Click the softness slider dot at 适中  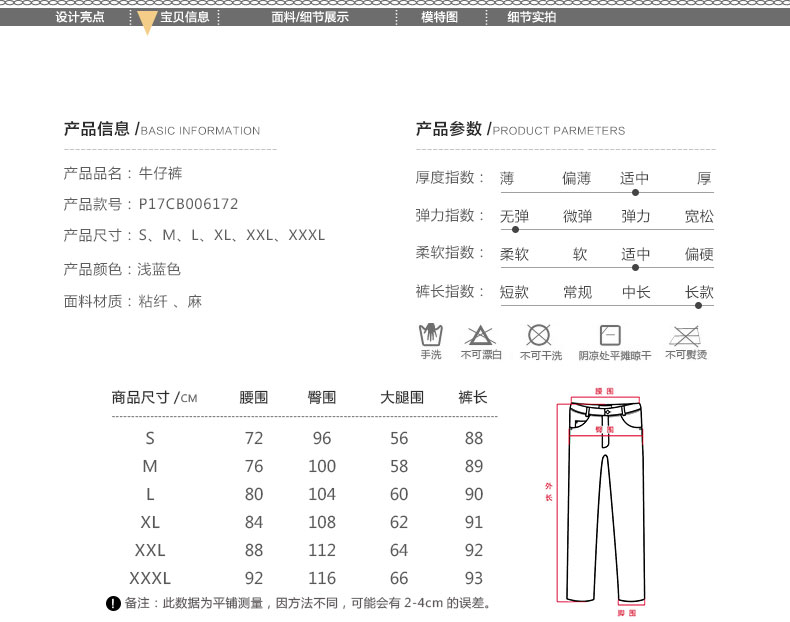click(x=635, y=267)
